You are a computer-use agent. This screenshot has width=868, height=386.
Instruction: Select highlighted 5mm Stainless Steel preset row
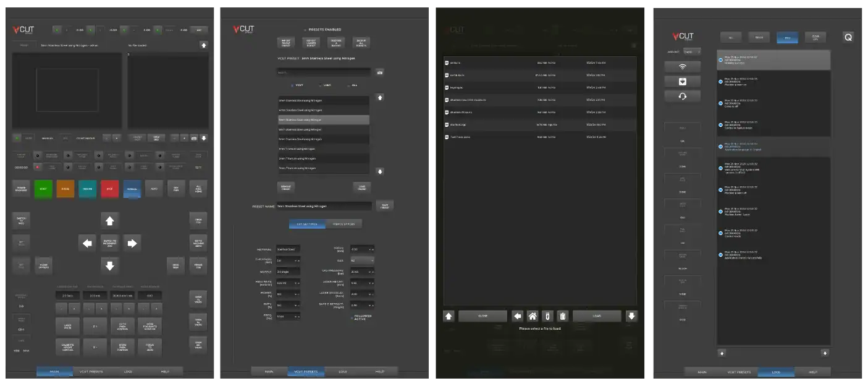tap(324, 119)
